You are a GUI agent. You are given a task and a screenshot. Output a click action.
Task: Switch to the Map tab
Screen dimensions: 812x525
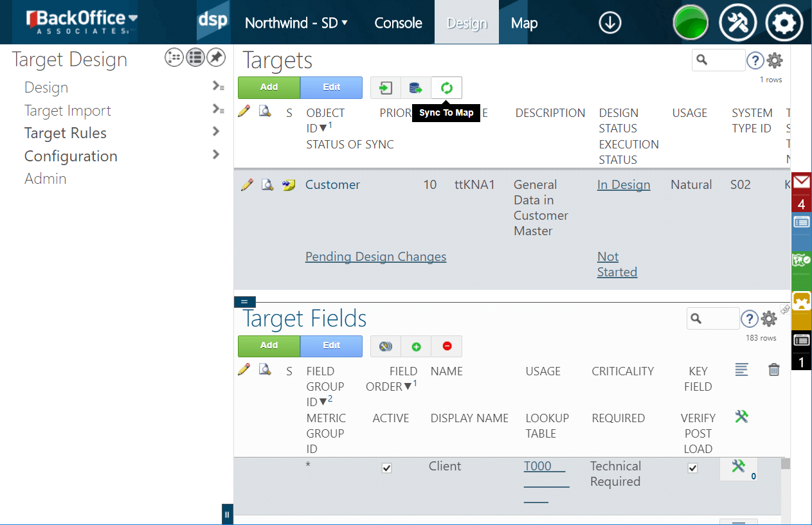pos(524,23)
